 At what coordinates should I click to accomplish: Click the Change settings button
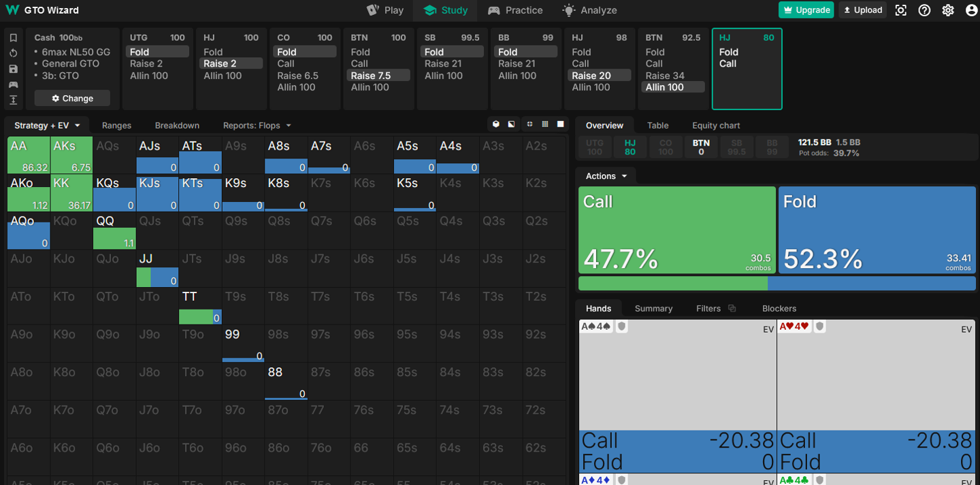pos(72,99)
